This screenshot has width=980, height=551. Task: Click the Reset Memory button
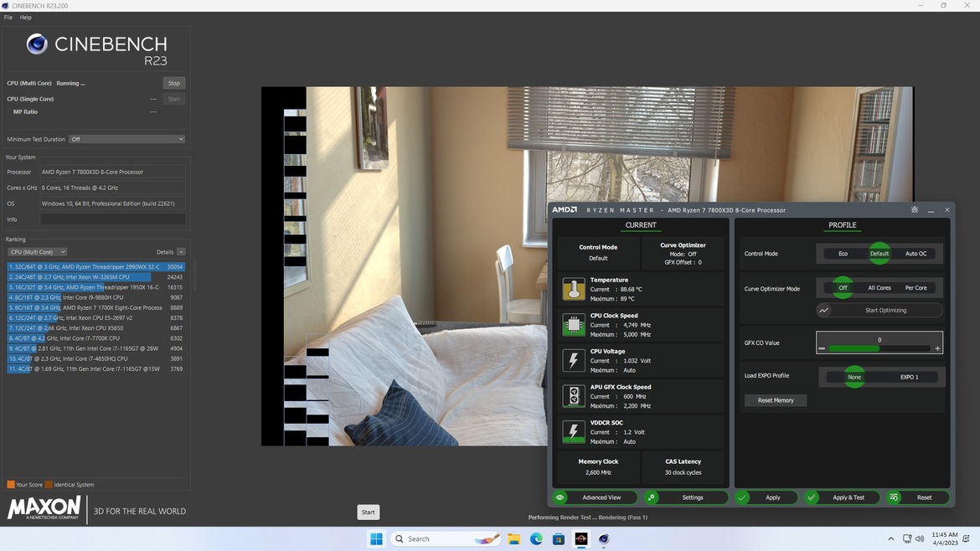point(776,400)
